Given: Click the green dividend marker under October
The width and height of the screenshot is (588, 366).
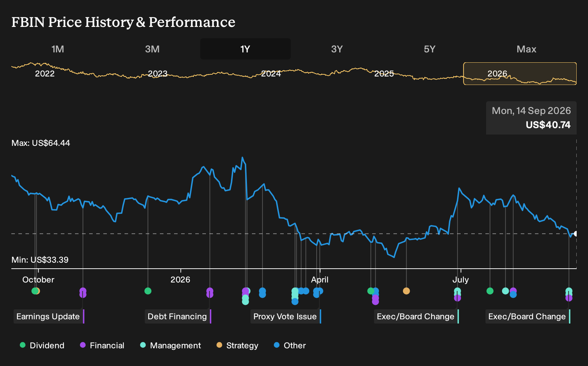Looking at the screenshot, I should (x=35, y=291).
